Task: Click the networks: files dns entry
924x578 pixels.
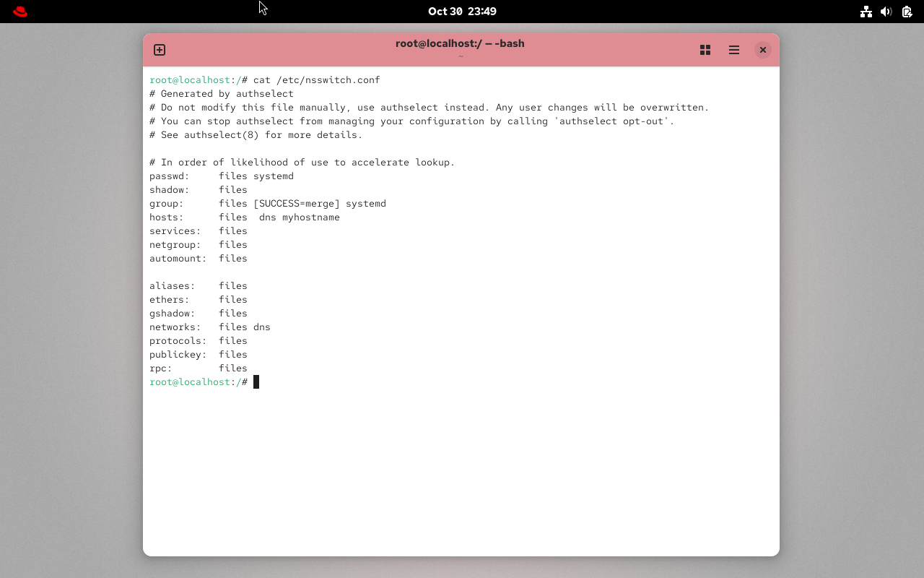Action: coord(209,327)
